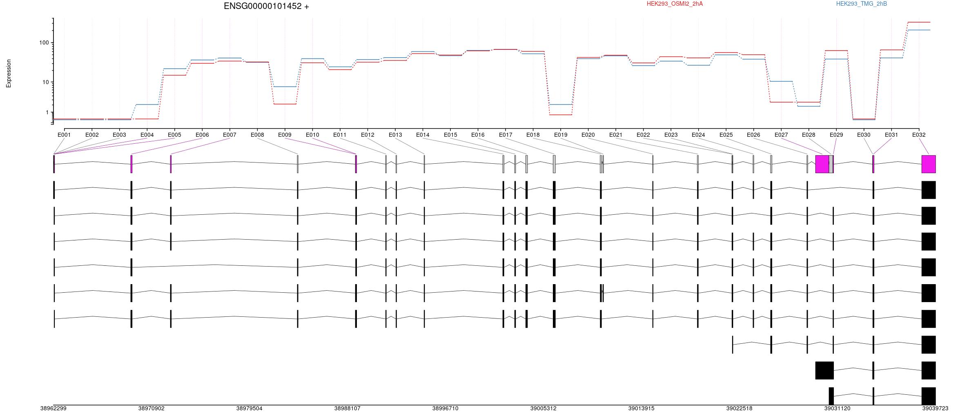This screenshot has width=980, height=416.
Task: Click exon label E006
Action: [202, 135]
